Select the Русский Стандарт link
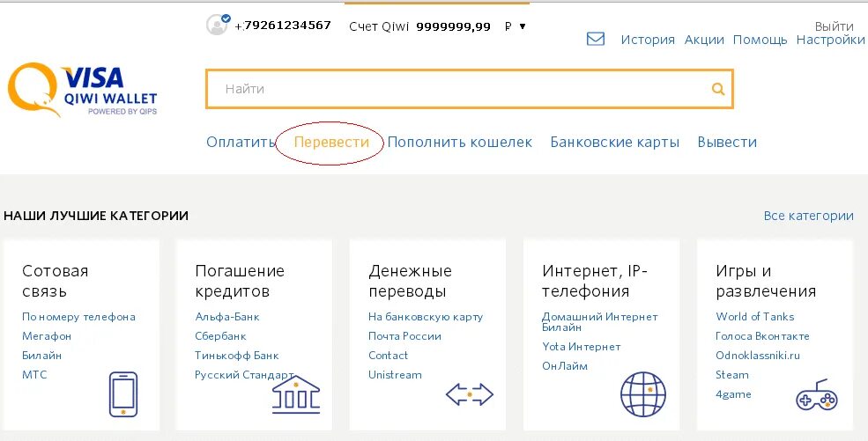The height and width of the screenshot is (441, 868). (x=244, y=375)
